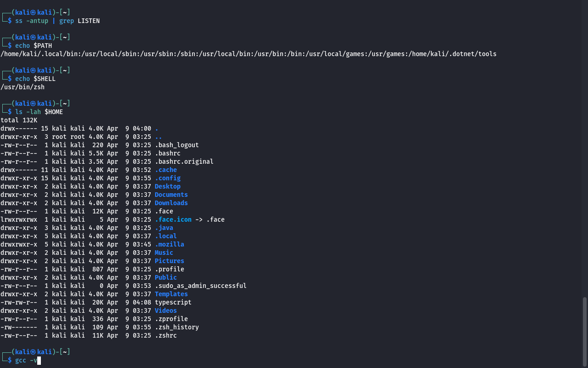Click the Documents directory entry

tap(171, 195)
